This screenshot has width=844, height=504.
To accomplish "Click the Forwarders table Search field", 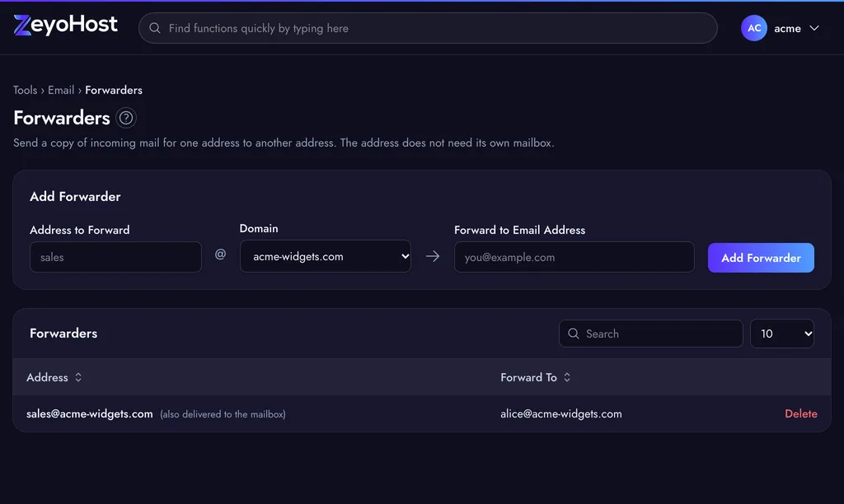I will coord(651,334).
